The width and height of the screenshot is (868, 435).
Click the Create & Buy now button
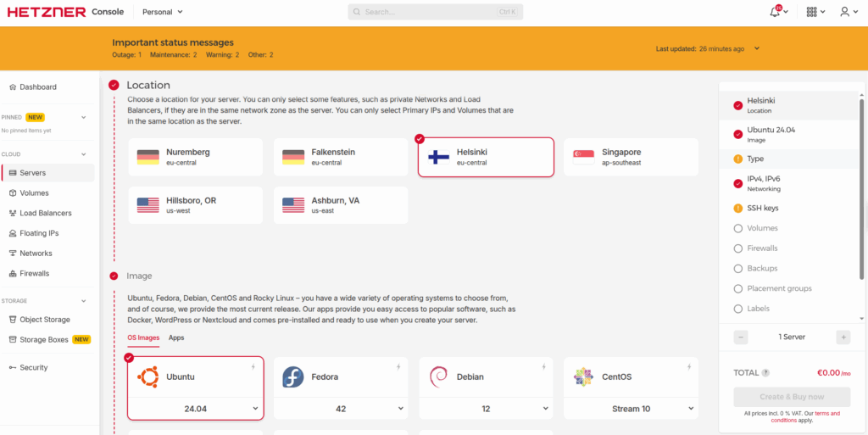tap(792, 397)
